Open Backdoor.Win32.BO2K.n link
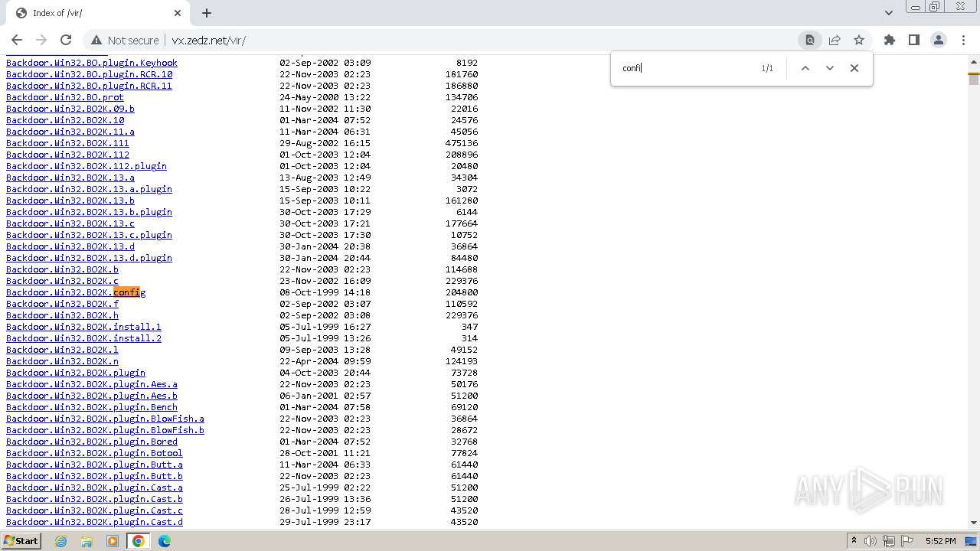Screen dimensions: 980x551 (62, 361)
